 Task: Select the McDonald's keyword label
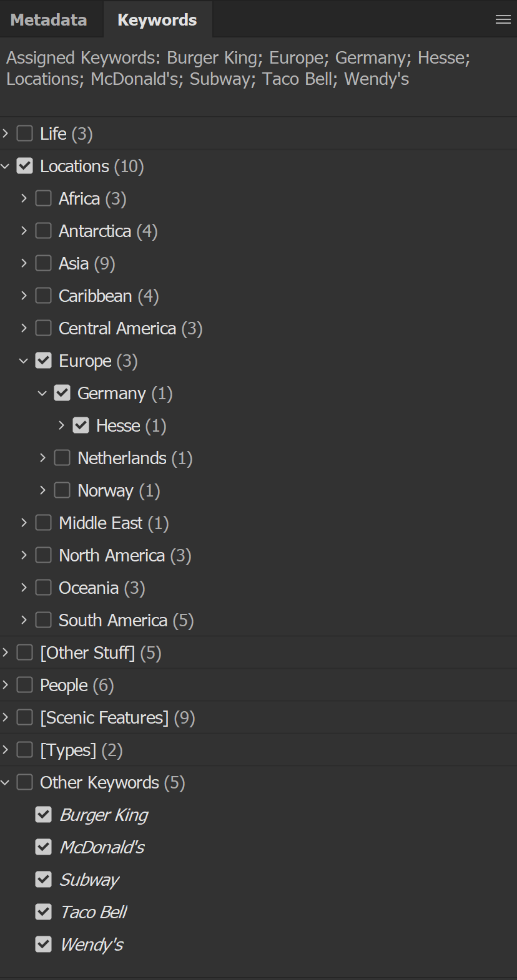102,848
